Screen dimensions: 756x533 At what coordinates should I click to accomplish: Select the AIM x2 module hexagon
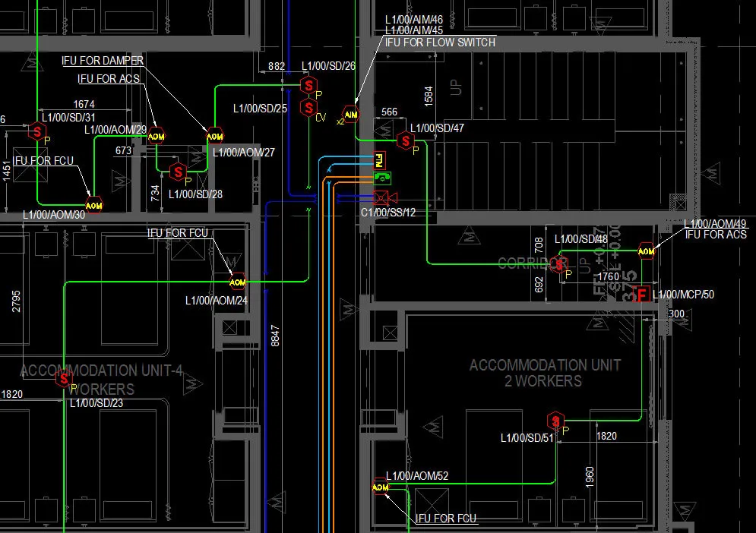[x=350, y=115]
